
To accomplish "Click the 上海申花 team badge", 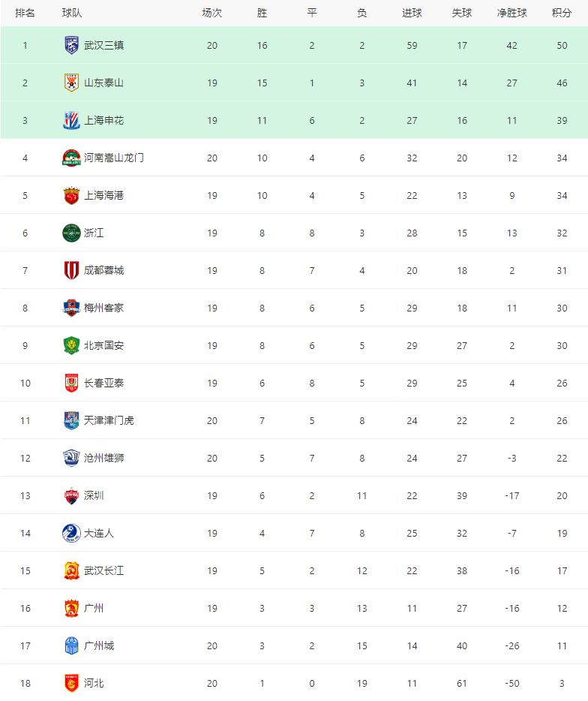I will [71, 120].
